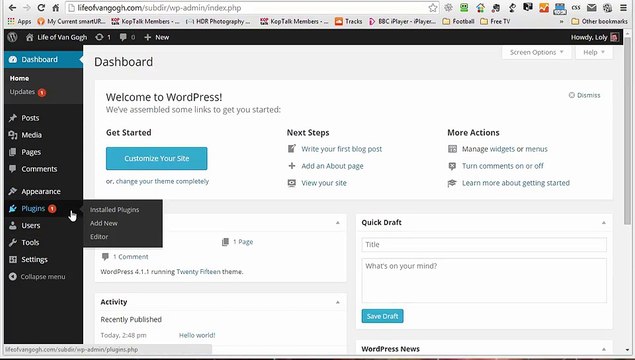Focus the Quick Draft Title field
635x360 pixels.
pyautogui.click(x=484, y=245)
